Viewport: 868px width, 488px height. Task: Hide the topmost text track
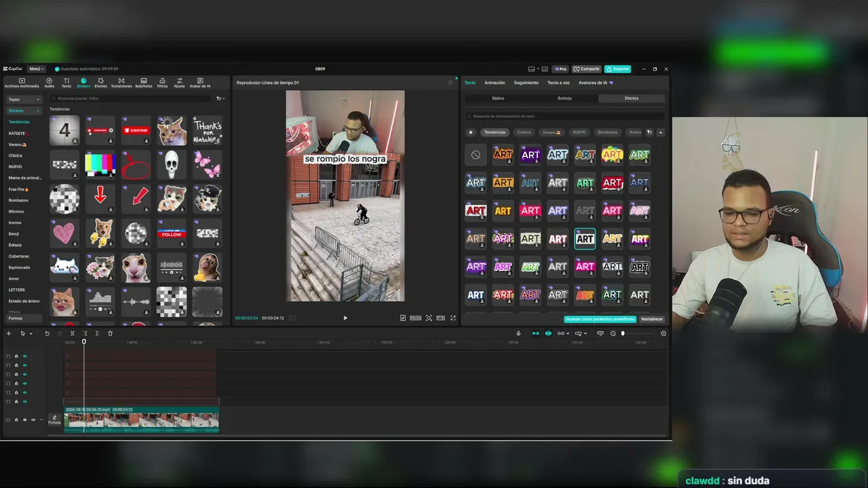click(x=25, y=356)
